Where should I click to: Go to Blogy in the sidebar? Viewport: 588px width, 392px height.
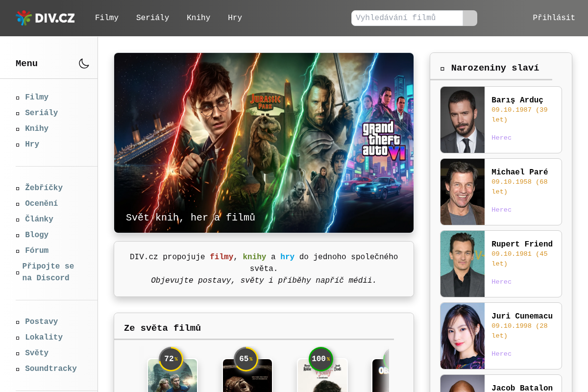coord(37,235)
